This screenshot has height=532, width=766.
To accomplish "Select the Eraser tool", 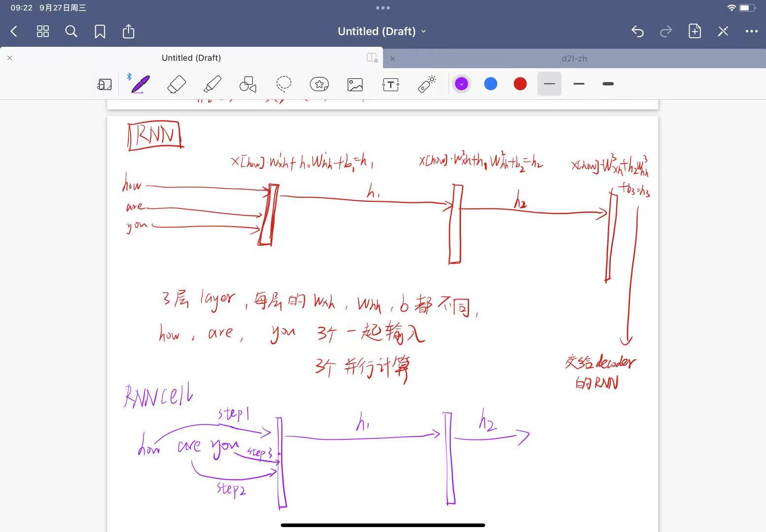I will (176, 84).
